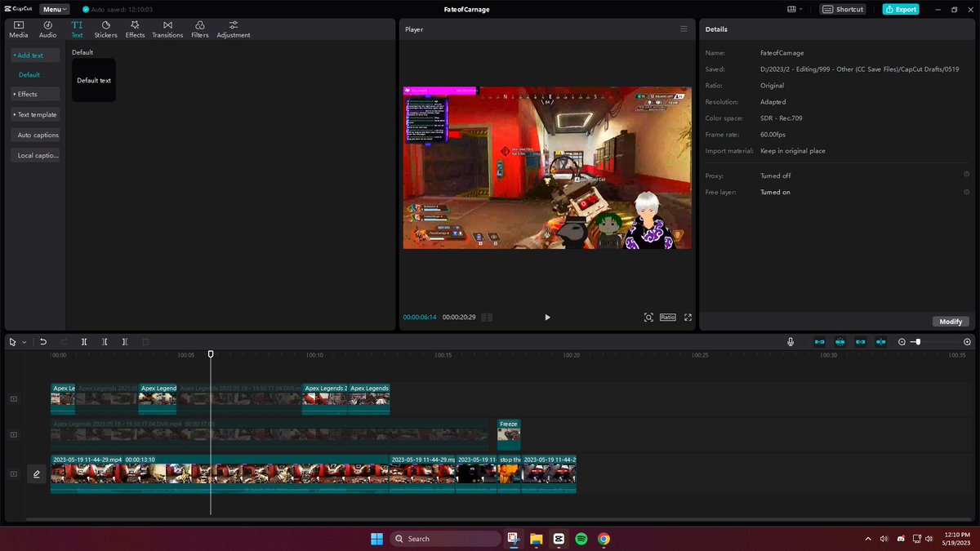Open the Transitions tab
The width and height of the screenshot is (980, 551).
(x=167, y=30)
